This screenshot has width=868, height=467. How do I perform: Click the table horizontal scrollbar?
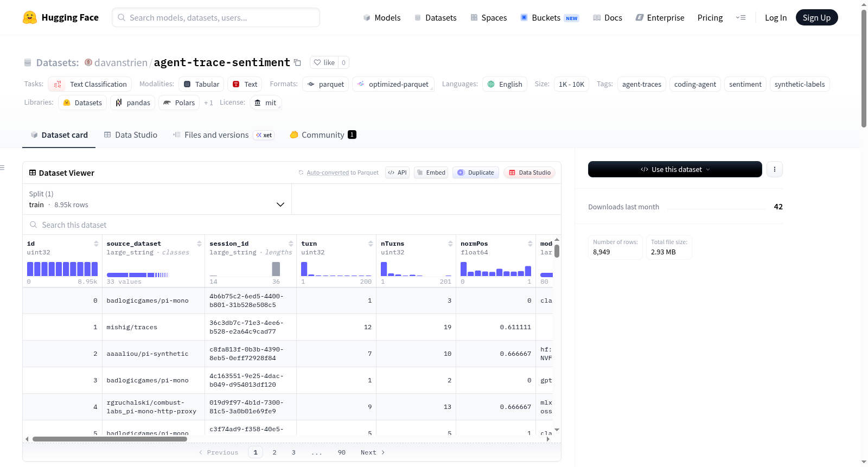tap(110, 439)
